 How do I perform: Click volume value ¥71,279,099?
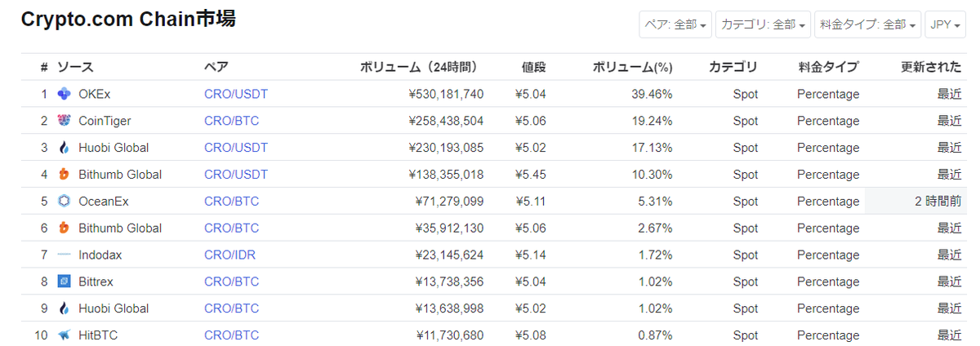(x=450, y=201)
